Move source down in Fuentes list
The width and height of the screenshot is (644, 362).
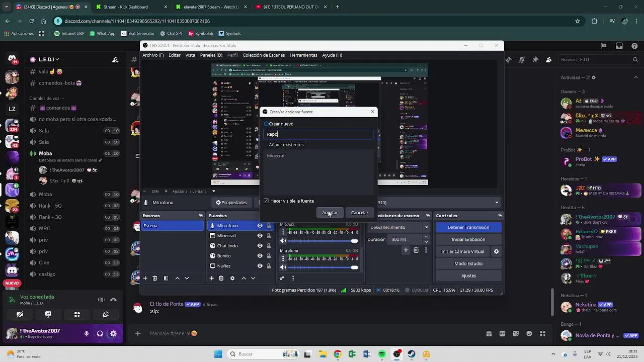coord(253,278)
